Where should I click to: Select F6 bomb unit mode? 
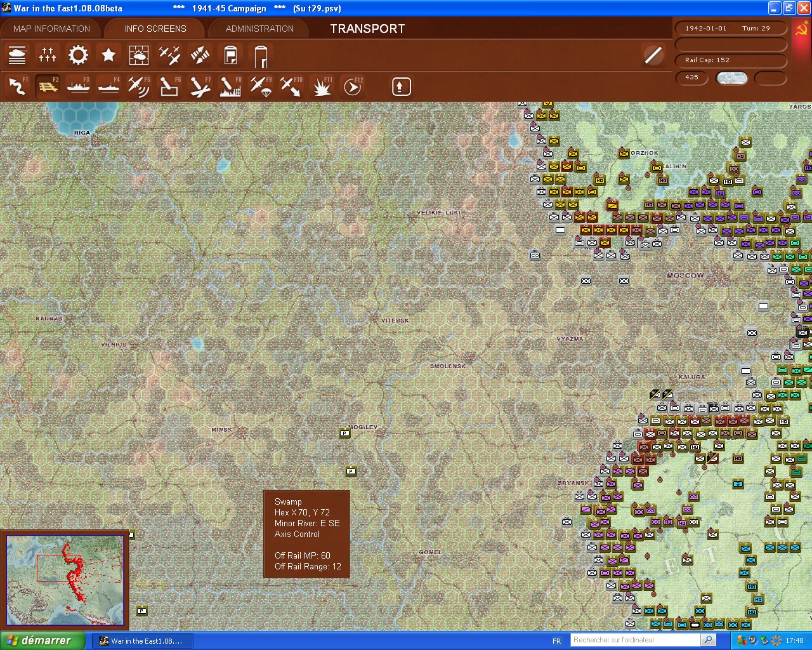click(x=169, y=86)
